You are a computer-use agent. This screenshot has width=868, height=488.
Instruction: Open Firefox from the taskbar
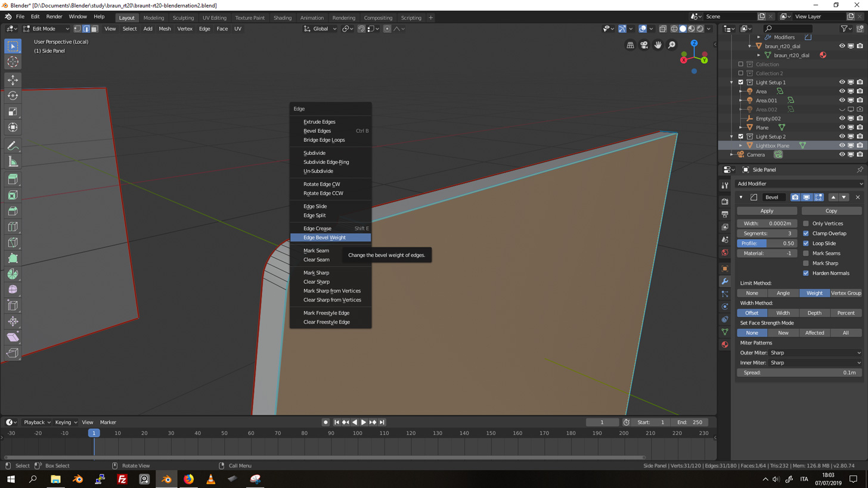pyautogui.click(x=188, y=479)
